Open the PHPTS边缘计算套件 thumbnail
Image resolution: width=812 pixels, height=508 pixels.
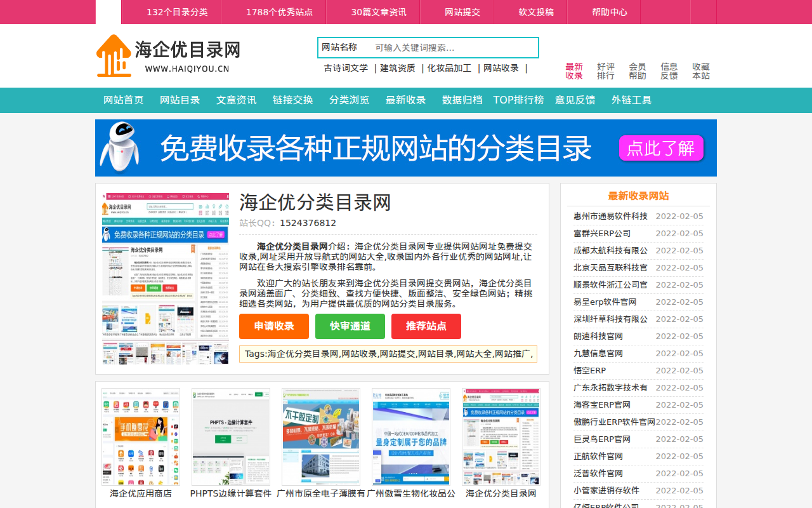(231, 437)
